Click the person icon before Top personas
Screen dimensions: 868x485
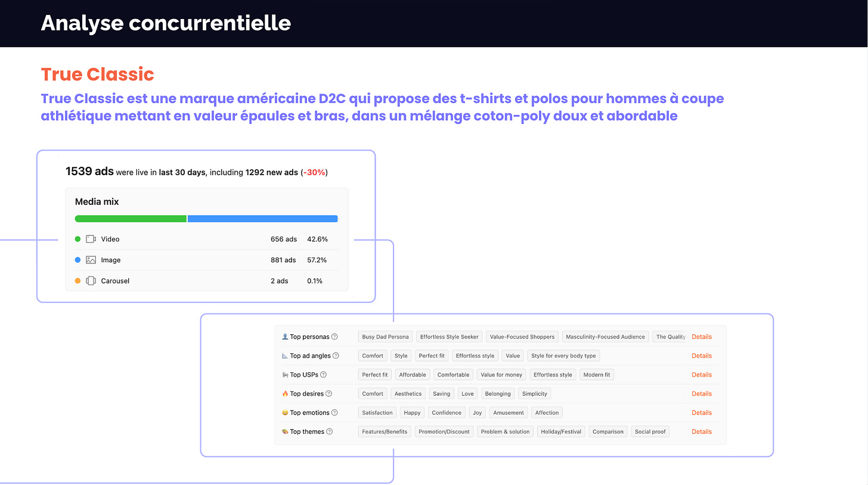[x=285, y=337]
